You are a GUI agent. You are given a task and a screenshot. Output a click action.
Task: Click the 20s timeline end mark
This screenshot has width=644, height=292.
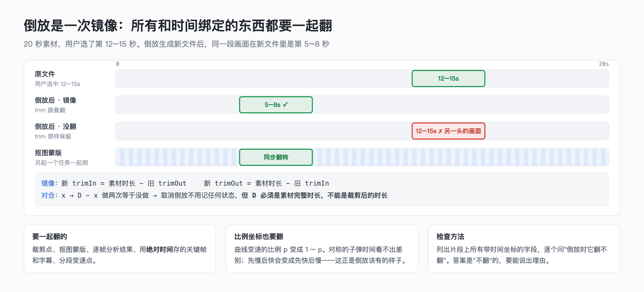[x=604, y=64]
